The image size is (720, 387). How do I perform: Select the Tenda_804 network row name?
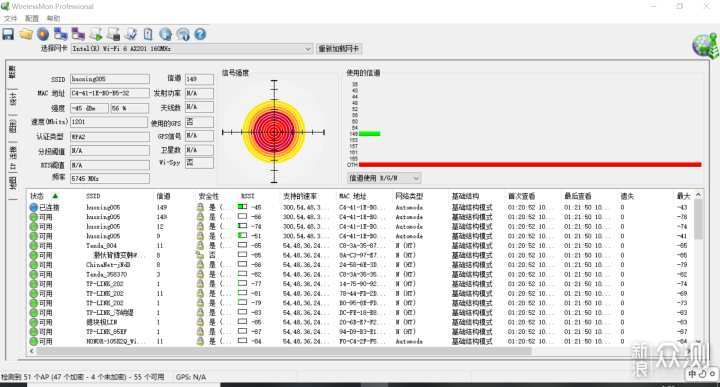coord(101,246)
